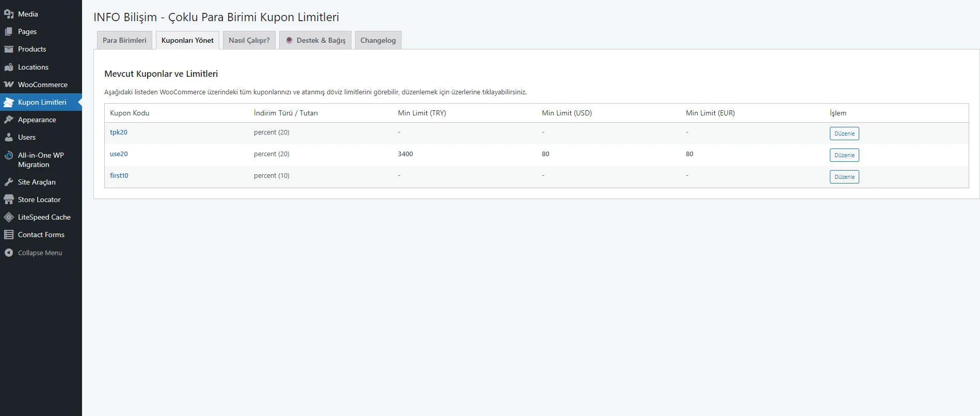Open the tpk20 coupon code link
This screenshot has width=980, height=416.
[119, 132]
